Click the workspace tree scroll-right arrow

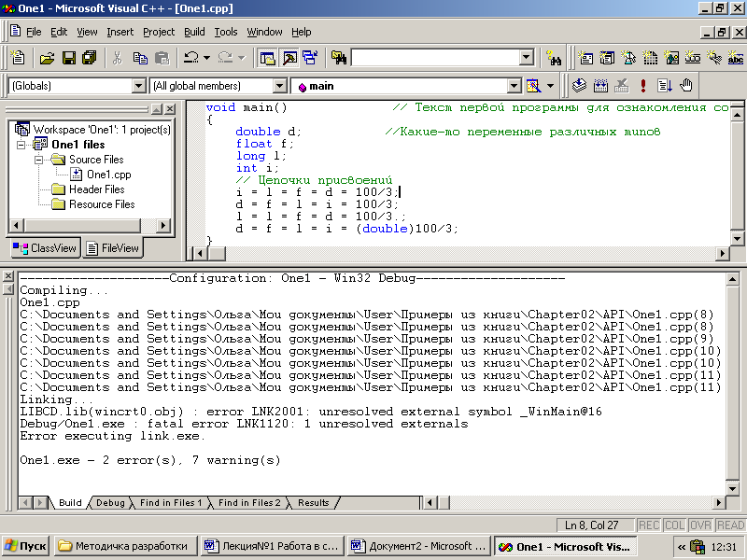(x=162, y=225)
